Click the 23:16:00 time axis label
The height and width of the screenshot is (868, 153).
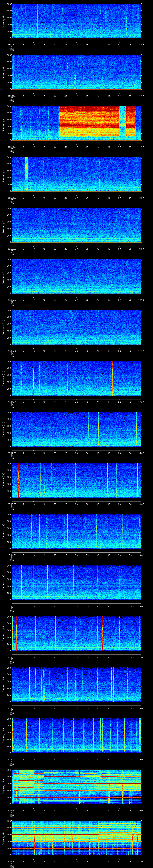[x=12, y=657]
